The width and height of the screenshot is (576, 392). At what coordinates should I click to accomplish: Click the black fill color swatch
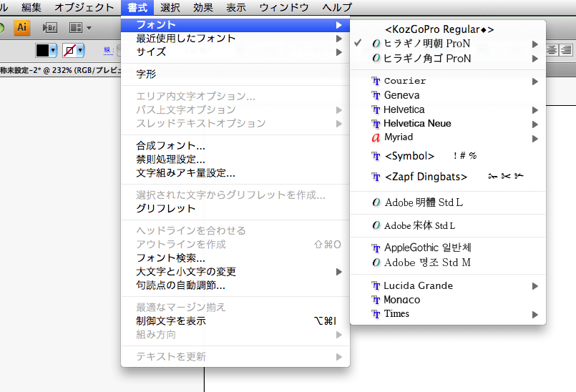(42, 50)
